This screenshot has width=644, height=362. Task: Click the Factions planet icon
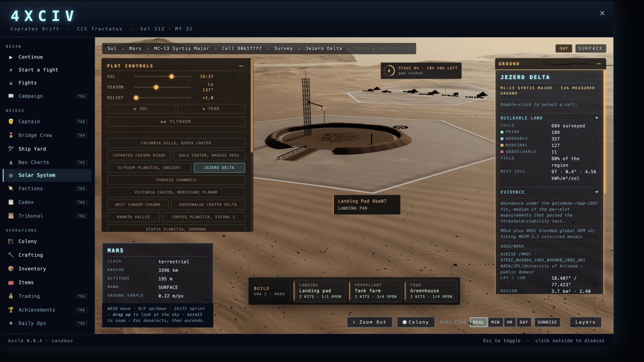click(x=11, y=188)
